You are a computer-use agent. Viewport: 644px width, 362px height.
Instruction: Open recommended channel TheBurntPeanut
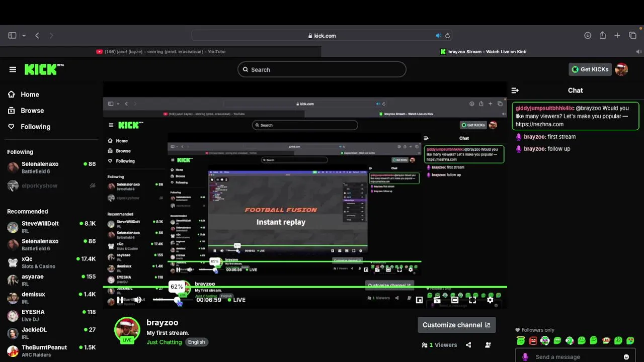pos(51,351)
